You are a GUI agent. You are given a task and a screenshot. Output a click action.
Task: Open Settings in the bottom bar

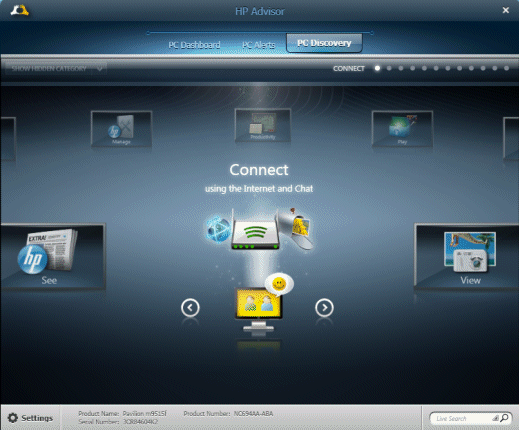(x=30, y=418)
